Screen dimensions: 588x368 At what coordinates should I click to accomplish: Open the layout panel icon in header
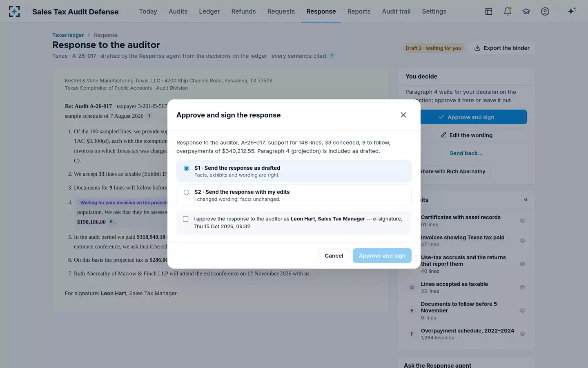489,11
